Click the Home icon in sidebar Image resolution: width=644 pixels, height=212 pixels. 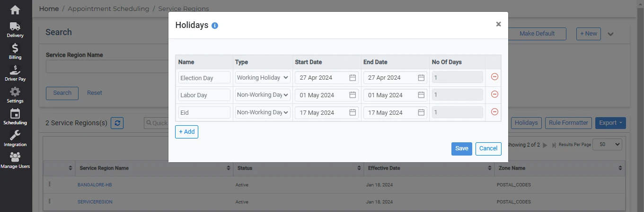(15, 10)
